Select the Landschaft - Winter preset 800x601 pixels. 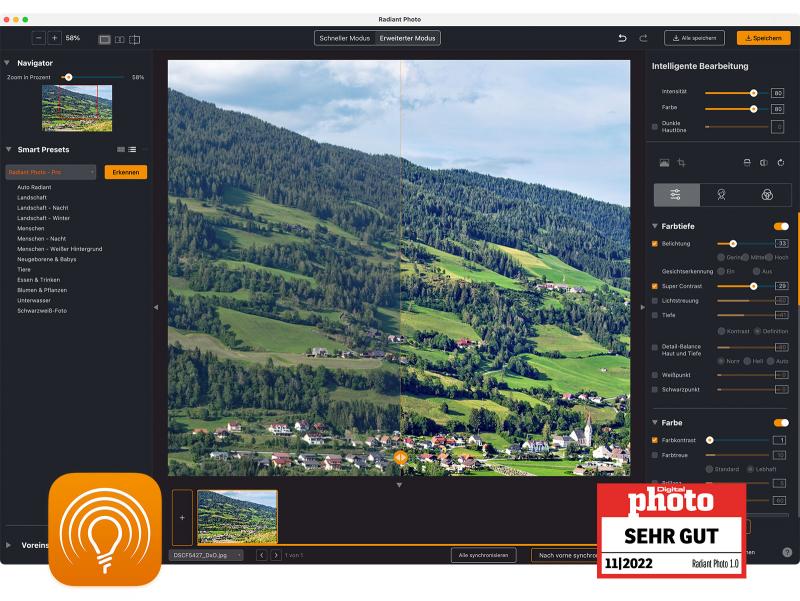point(43,218)
